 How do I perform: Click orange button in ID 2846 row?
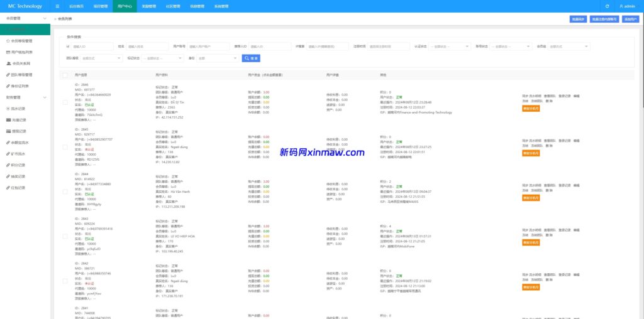[531, 109]
